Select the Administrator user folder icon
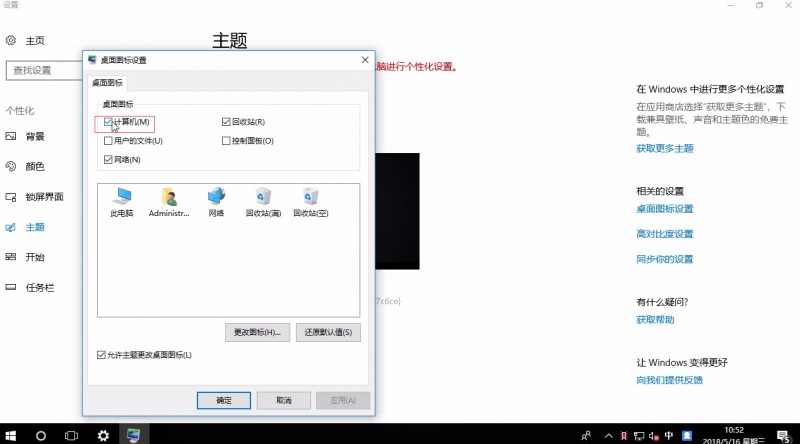 (169, 202)
